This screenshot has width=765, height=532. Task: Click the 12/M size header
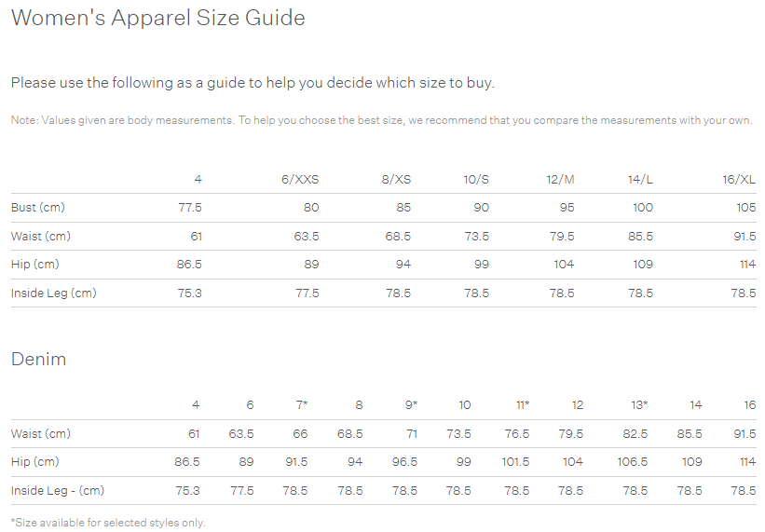point(560,180)
